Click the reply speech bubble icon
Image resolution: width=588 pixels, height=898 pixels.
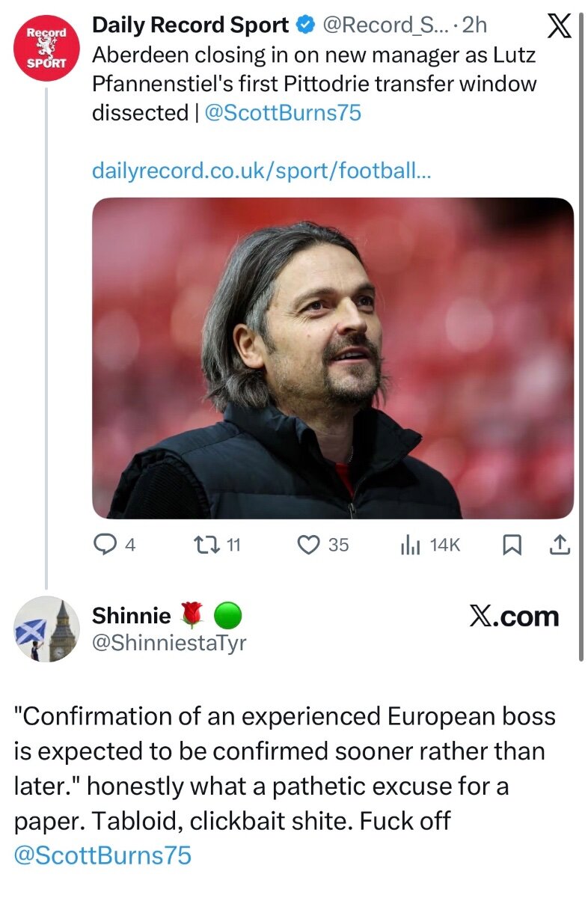pos(103,546)
